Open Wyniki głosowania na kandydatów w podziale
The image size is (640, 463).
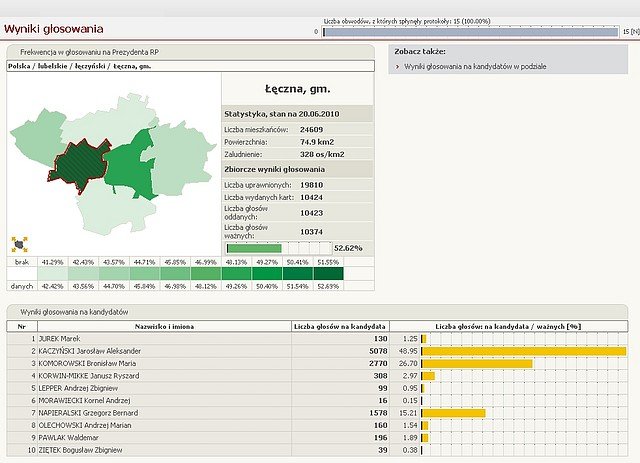point(477,66)
